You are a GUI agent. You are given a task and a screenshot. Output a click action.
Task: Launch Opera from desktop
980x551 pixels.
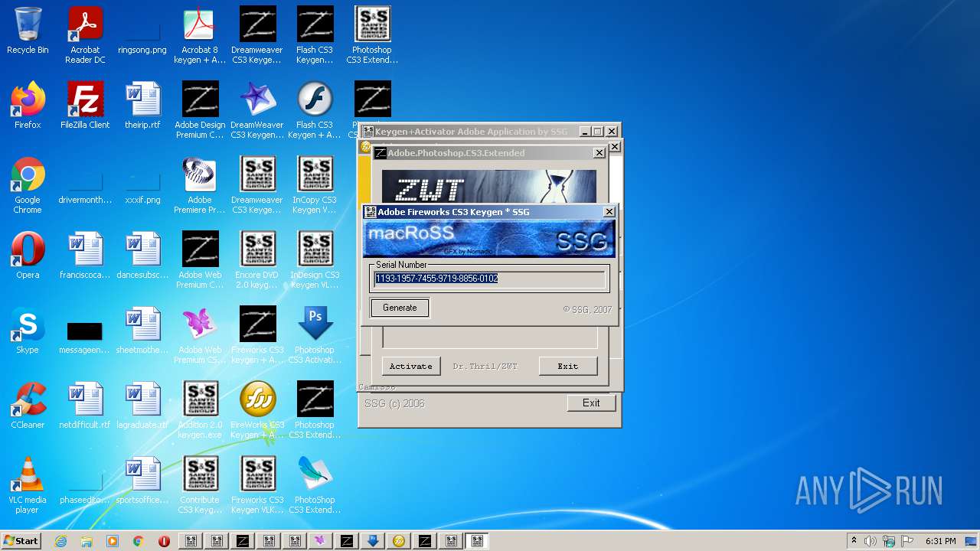tap(28, 256)
